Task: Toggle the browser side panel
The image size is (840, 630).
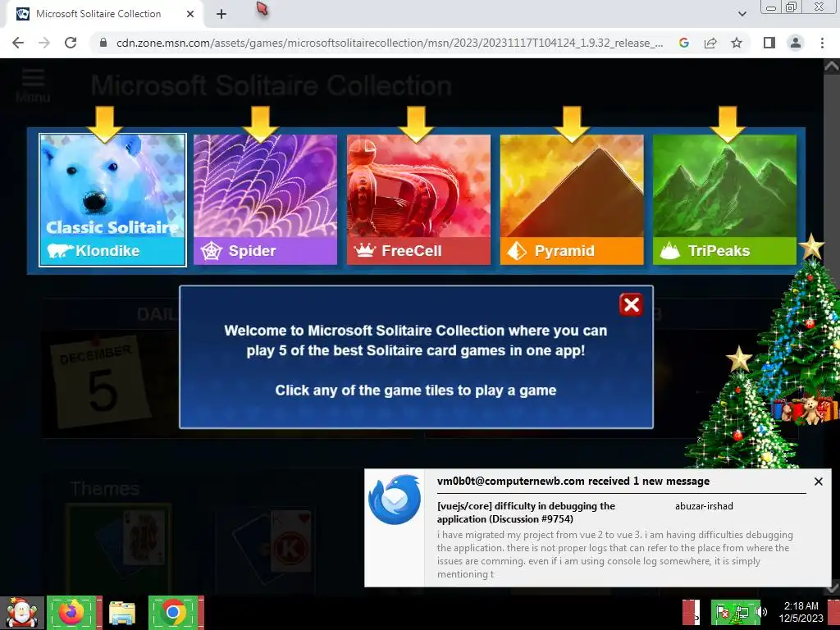Action: (x=769, y=43)
